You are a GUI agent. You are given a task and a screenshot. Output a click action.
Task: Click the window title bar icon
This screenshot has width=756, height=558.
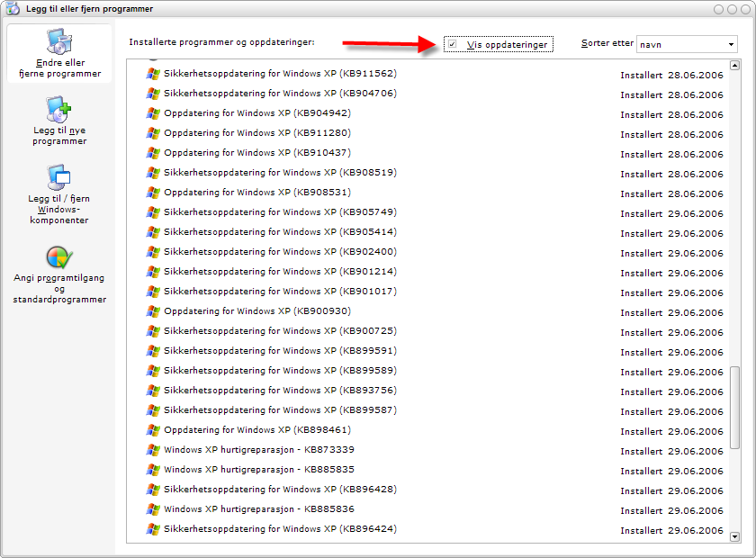click(x=13, y=8)
